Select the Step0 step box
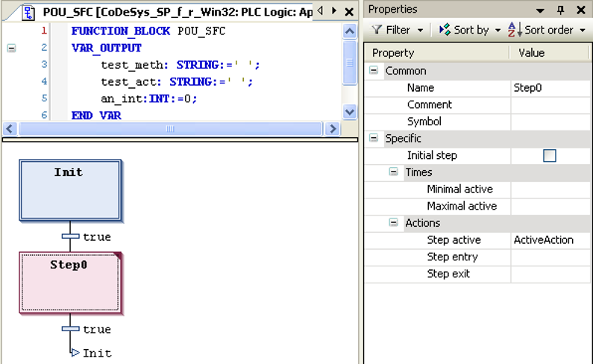The image size is (593, 364). coord(71,282)
